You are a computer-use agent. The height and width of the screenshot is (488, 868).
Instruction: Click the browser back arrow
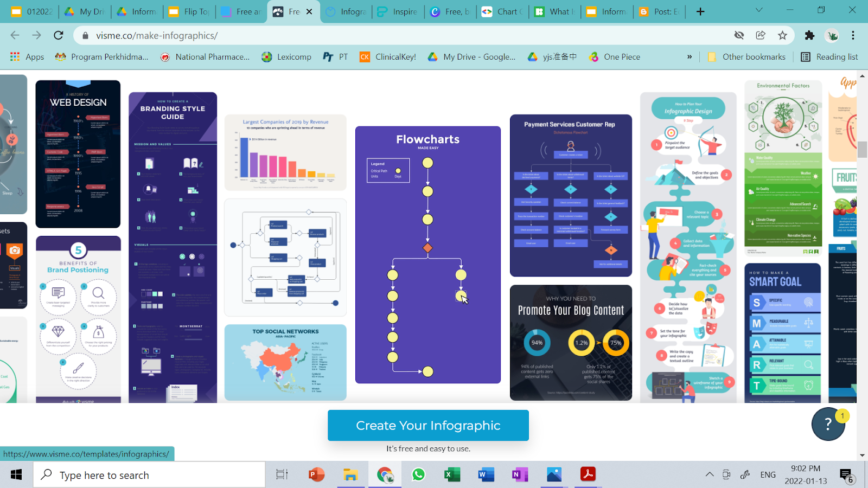15,35
